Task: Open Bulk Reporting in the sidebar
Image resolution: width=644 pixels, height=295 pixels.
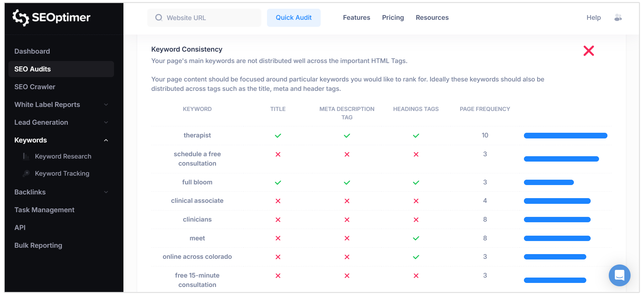Action: tap(38, 245)
